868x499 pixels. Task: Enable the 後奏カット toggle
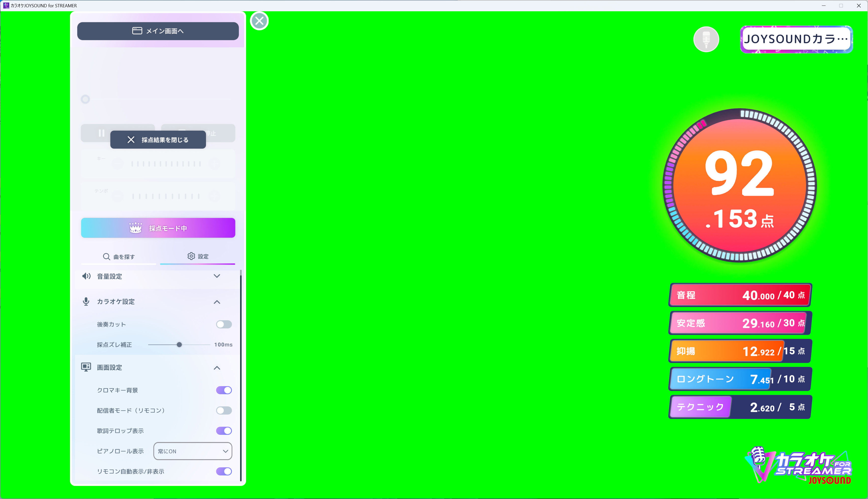point(224,324)
